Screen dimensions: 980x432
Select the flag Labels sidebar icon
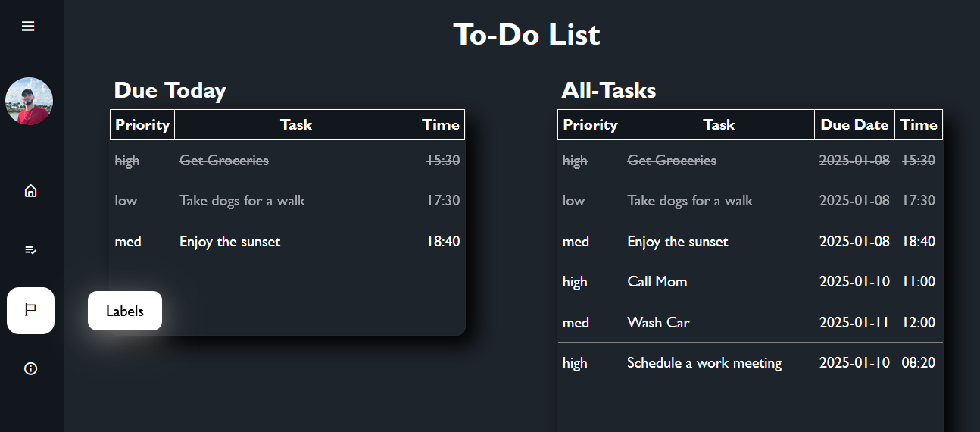30,310
